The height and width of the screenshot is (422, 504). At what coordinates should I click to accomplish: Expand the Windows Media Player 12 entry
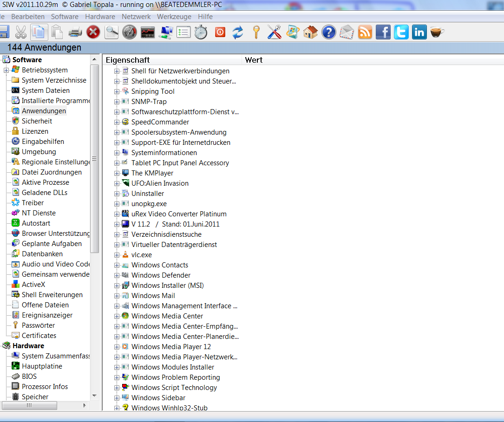click(117, 347)
